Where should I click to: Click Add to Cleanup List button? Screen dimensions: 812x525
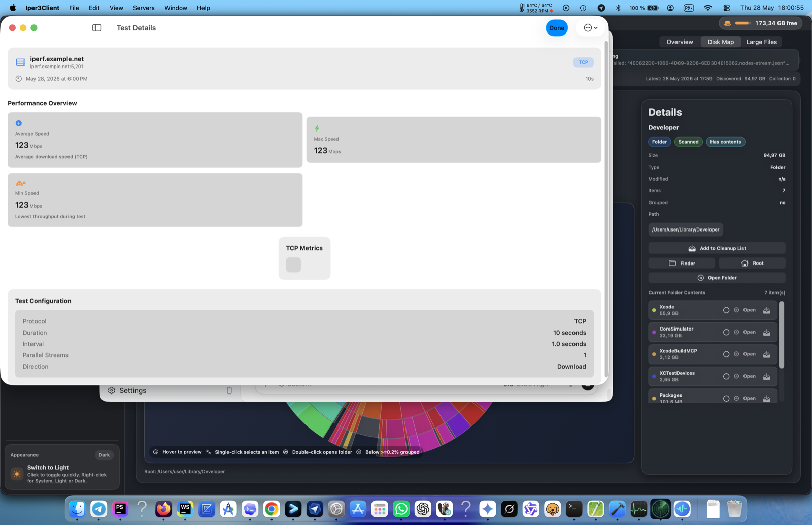[717, 248]
